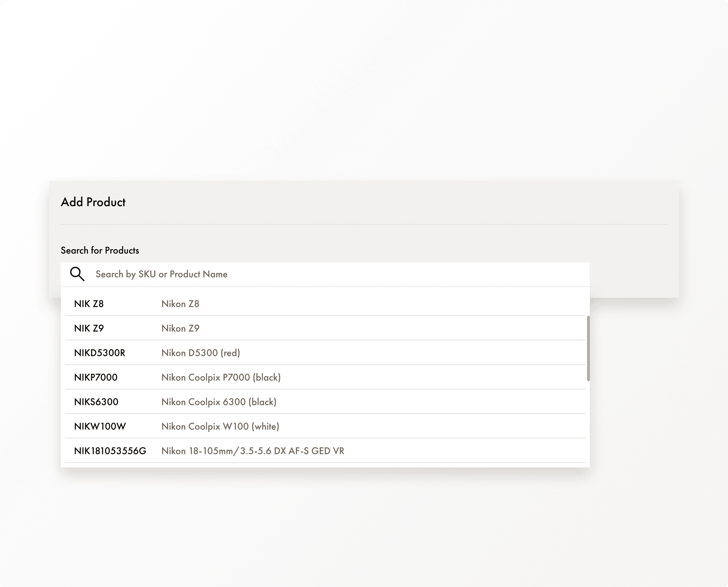Image resolution: width=728 pixels, height=587 pixels.
Task: Choose the Nikon D5300 (red) item
Action: point(200,353)
